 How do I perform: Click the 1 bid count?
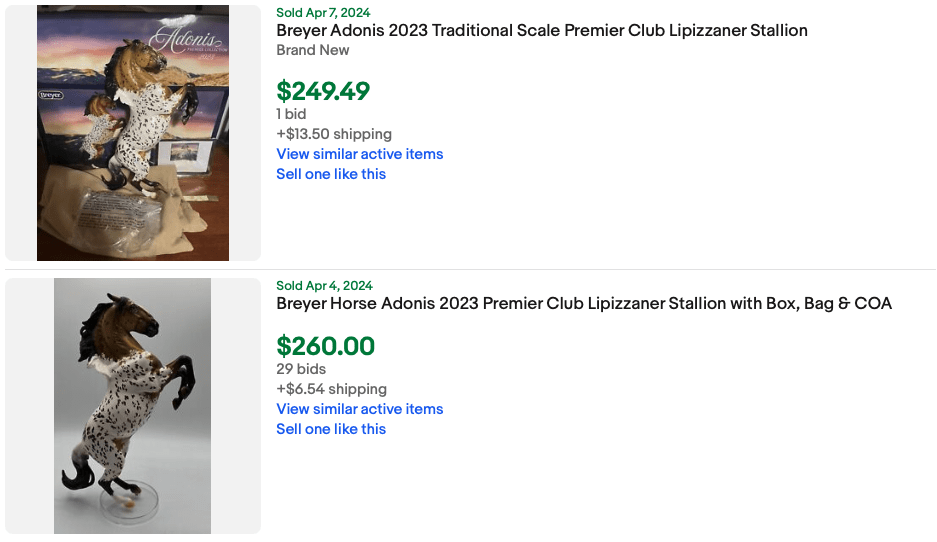[x=291, y=114]
